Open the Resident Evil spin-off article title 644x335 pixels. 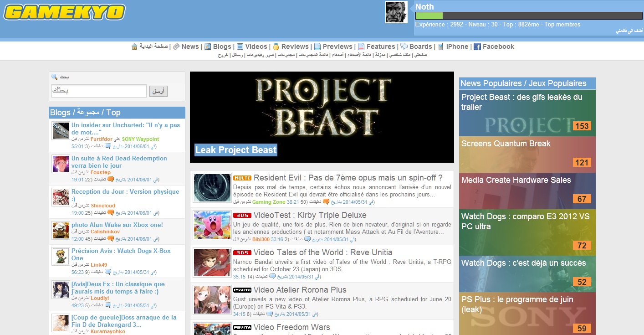[x=348, y=178]
